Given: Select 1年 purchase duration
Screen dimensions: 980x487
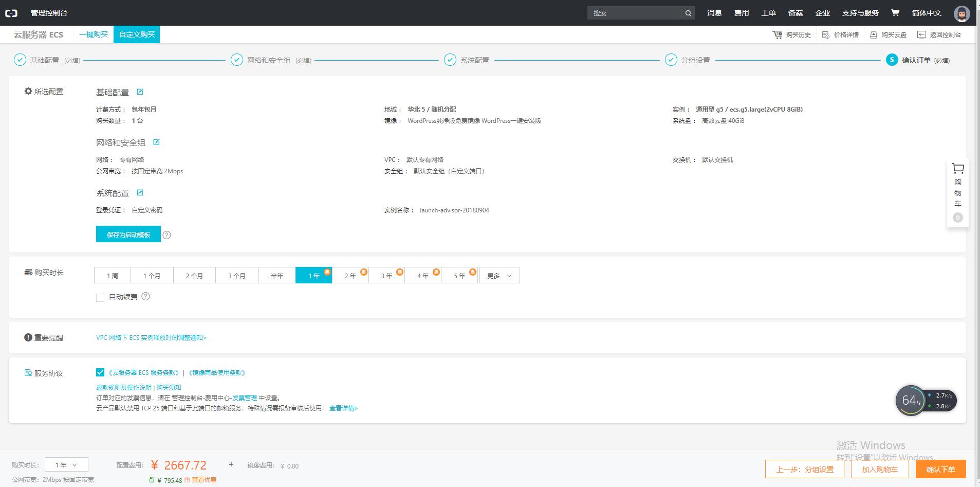Looking at the screenshot, I should pos(313,276).
